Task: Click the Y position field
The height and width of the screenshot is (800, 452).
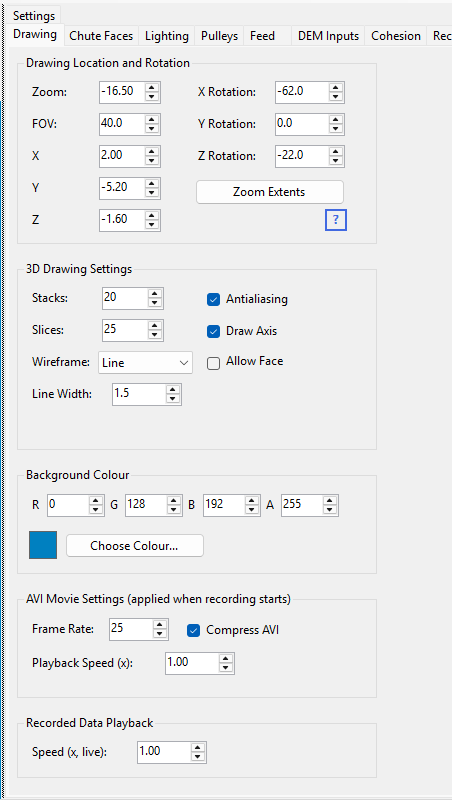Action: pos(122,188)
